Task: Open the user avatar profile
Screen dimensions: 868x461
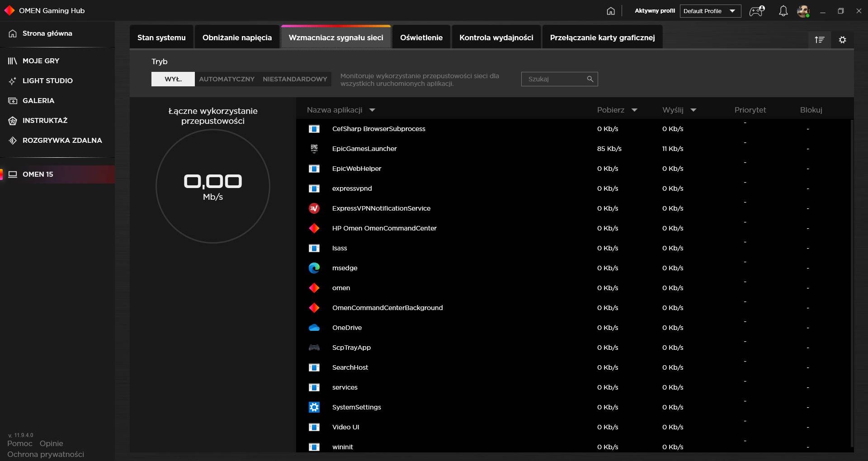Action: (803, 11)
